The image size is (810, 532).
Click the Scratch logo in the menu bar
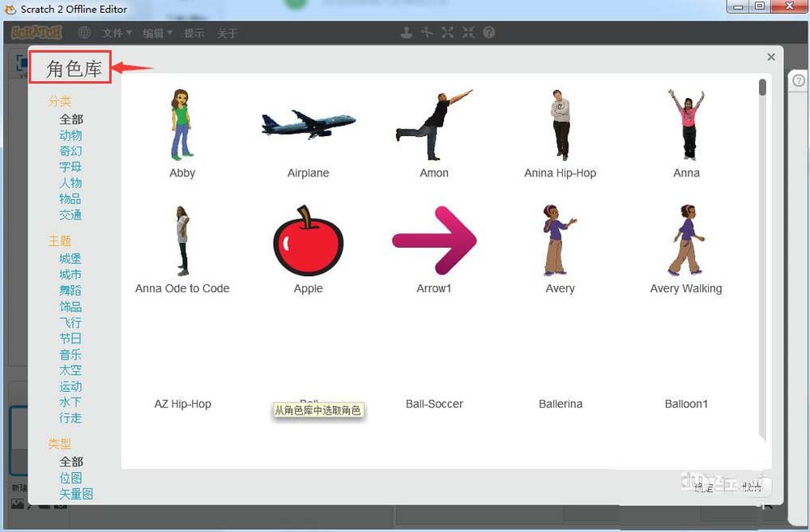35,33
